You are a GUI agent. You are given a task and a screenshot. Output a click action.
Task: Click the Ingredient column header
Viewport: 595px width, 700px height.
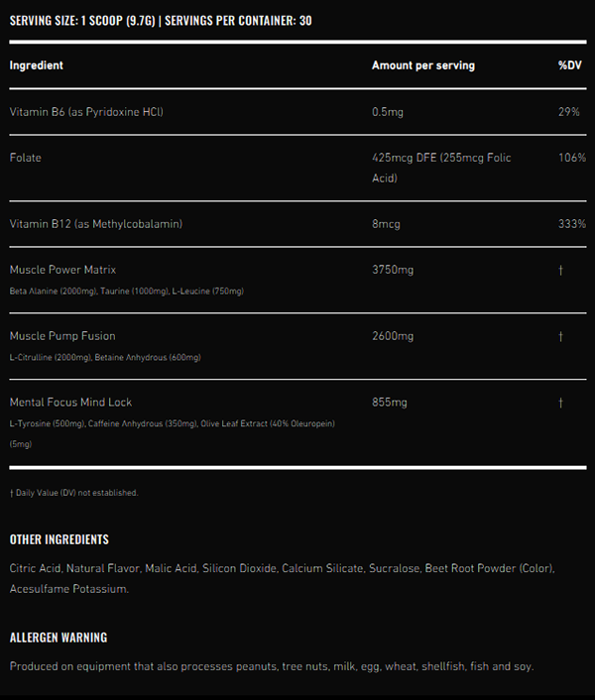click(x=36, y=65)
